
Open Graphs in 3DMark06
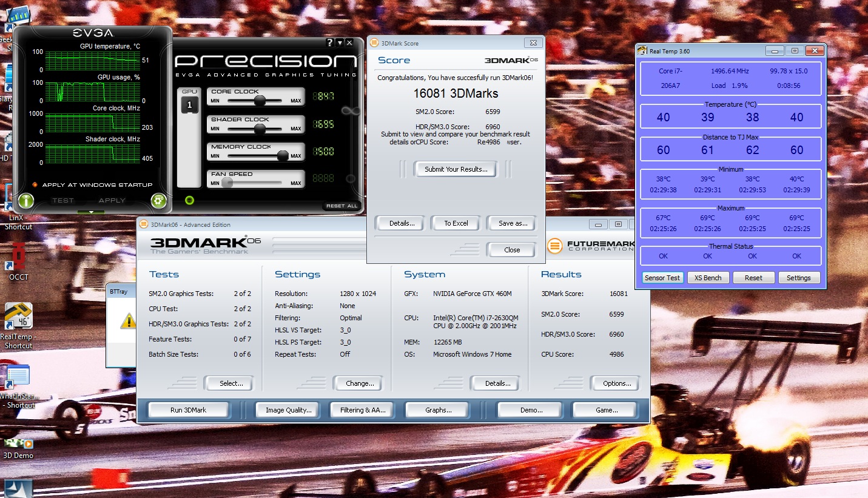(437, 410)
